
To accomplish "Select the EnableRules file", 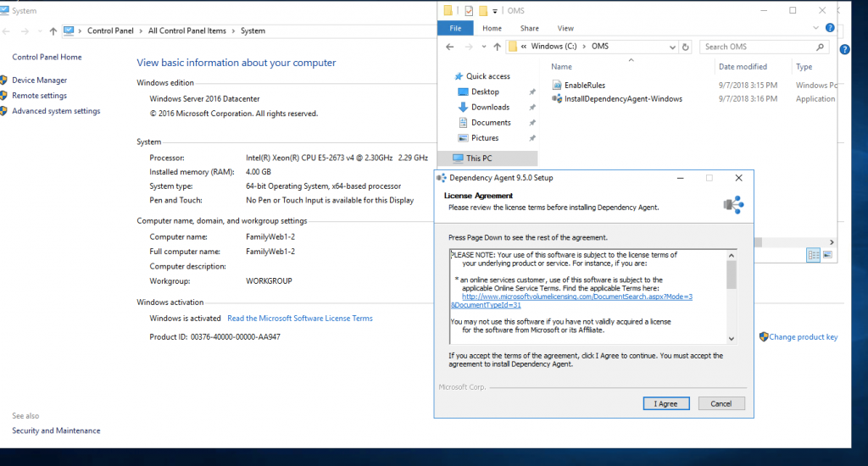I will pyautogui.click(x=585, y=86).
